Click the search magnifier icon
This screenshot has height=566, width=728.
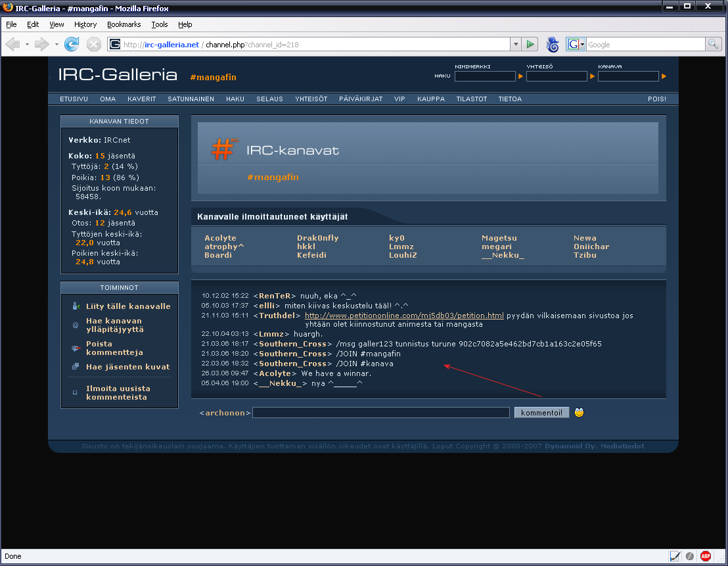coord(713,44)
